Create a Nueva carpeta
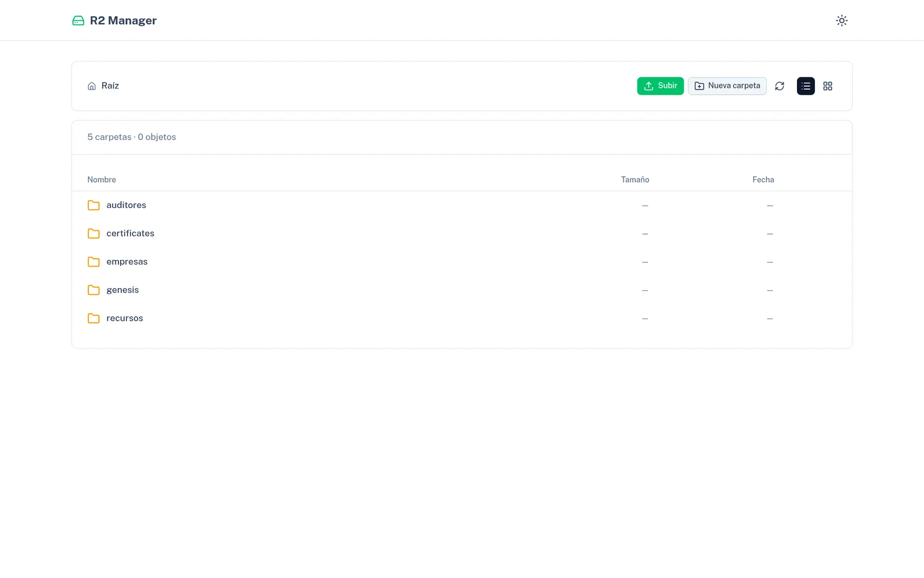This screenshot has width=924, height=578. coord(727,86)
